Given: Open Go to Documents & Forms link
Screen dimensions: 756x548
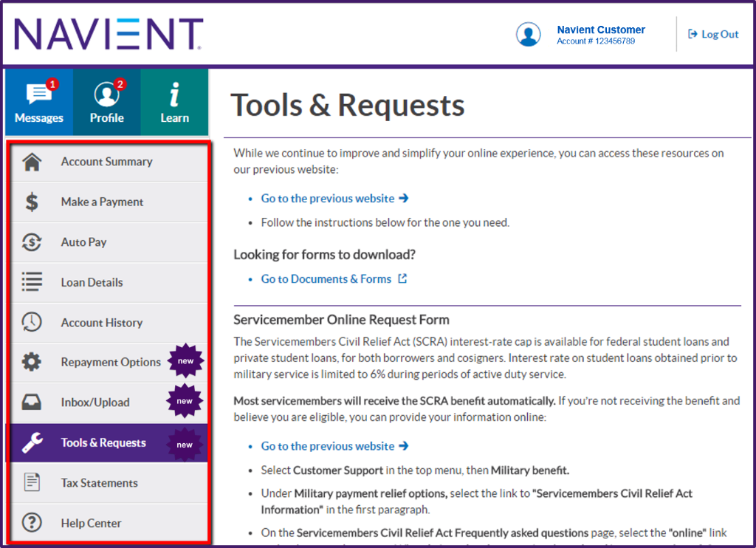Looking at the screenshot, I should (x=334, y=279).
